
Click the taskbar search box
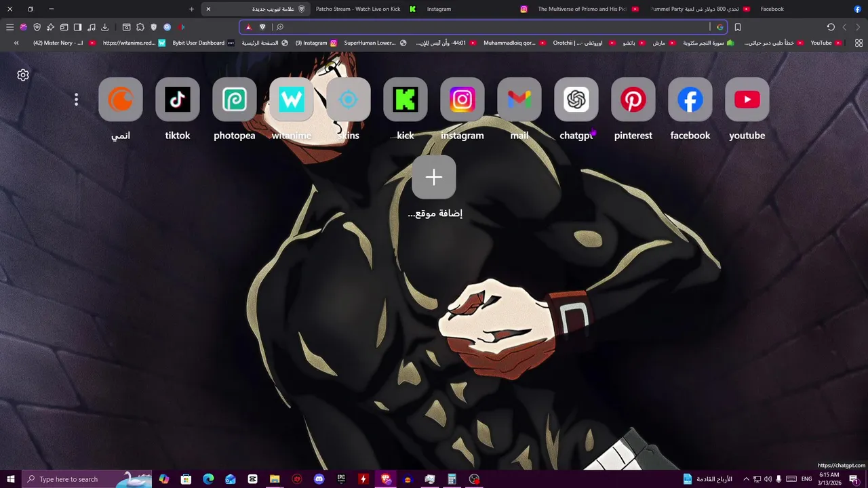pos(87,479)
